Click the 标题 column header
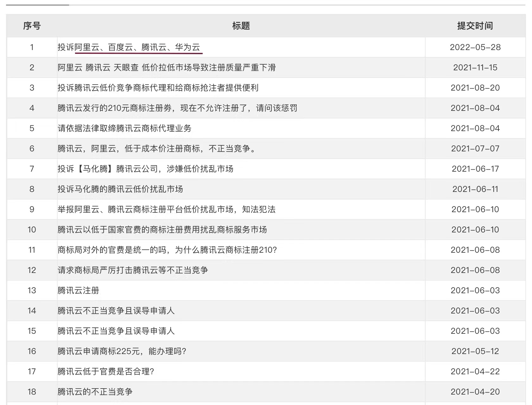This screenshot has height=405, width=532. click(241, 26)
